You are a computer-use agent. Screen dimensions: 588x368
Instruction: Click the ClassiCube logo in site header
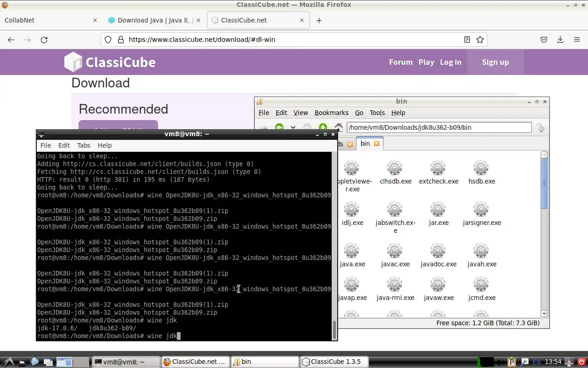pyautogui.click(x=110, y=62)
